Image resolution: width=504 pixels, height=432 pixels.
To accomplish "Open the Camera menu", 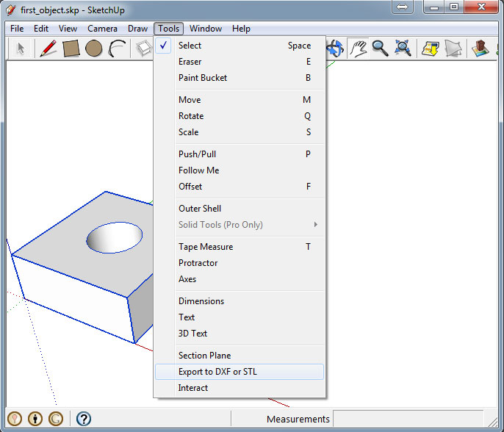I will tap(102, 29).
